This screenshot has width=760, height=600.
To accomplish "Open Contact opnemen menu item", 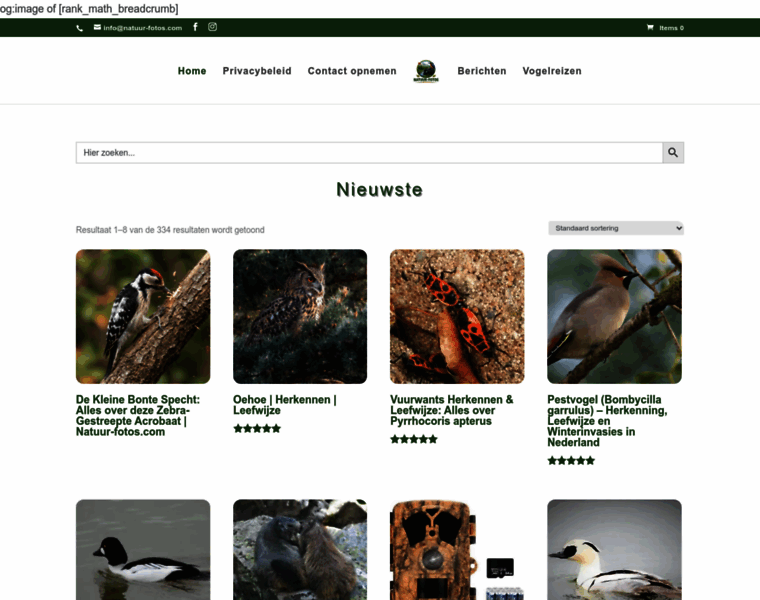I will point(352,71).
